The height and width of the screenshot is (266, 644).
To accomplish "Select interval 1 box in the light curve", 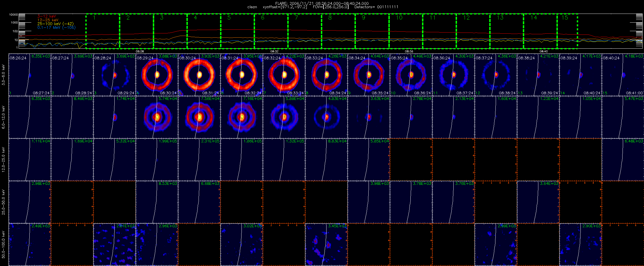I will [x=103, y=31].
